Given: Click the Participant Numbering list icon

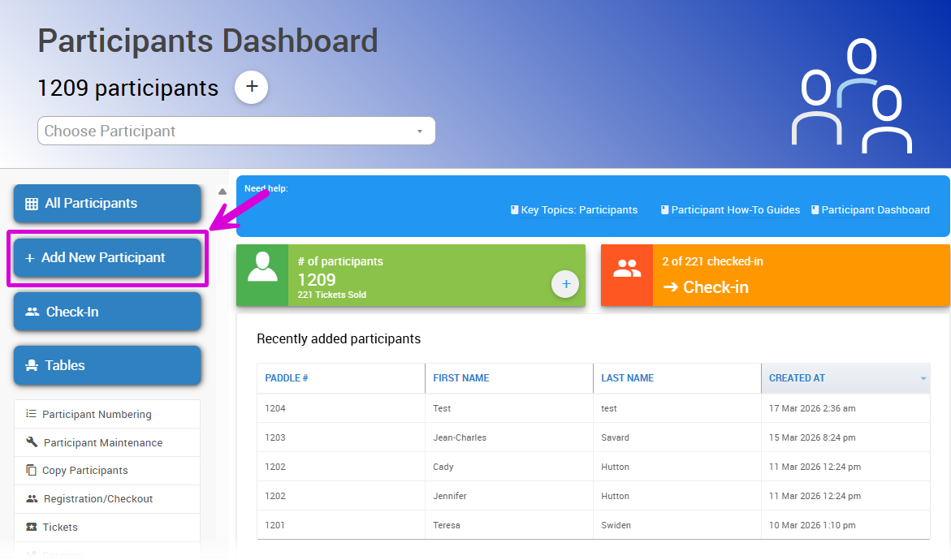Looking at the screenshot, I should tap(32, 414).
